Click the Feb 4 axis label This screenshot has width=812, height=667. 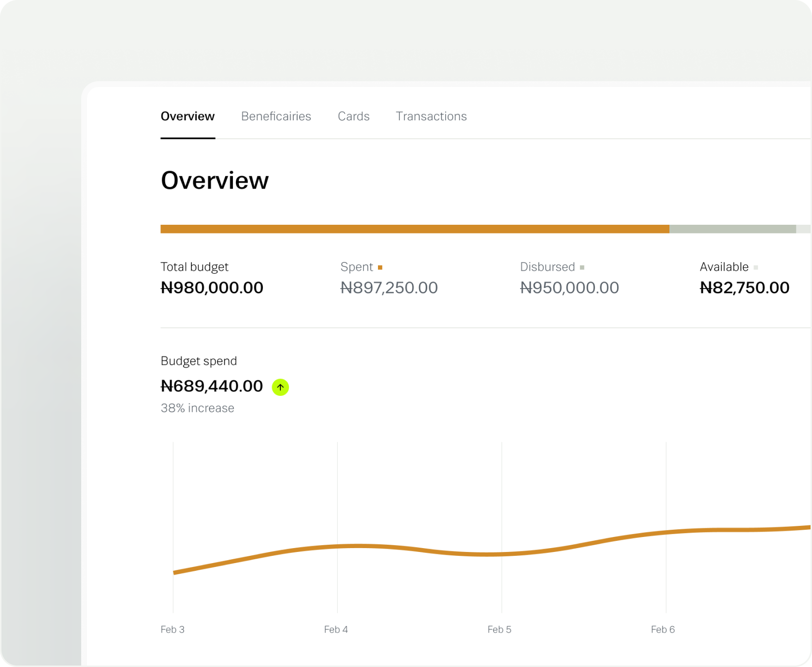point(336,630)
